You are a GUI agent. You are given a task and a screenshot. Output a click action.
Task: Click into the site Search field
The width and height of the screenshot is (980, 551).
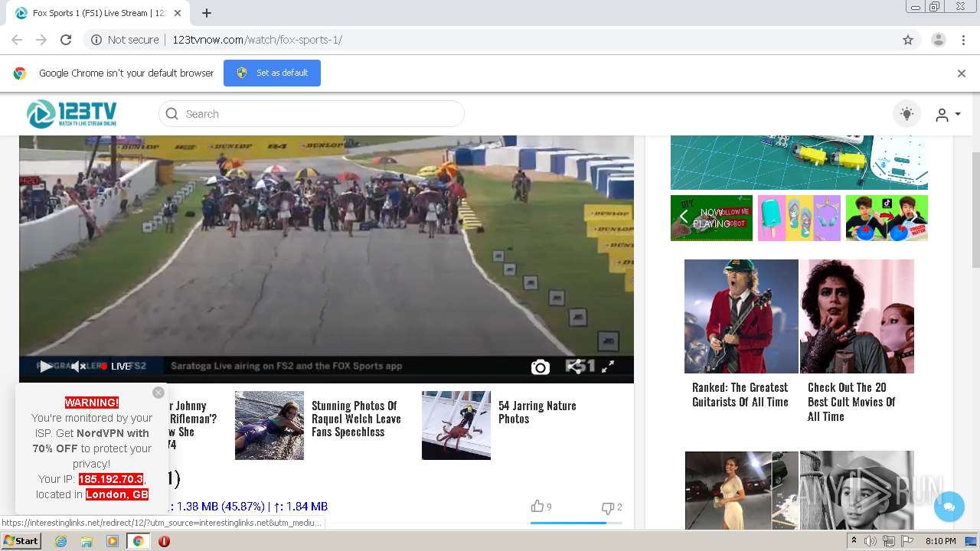pos(312,114)
